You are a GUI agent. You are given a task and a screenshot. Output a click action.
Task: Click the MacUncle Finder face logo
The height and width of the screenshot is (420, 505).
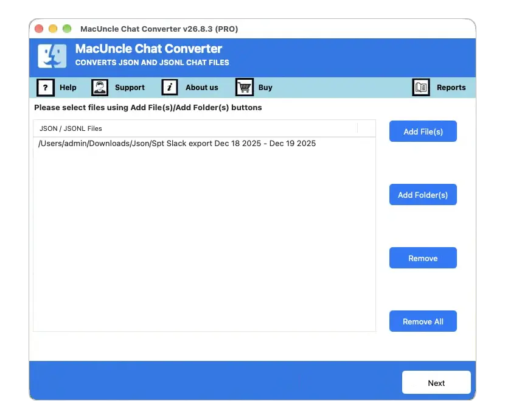click(52, 56)
